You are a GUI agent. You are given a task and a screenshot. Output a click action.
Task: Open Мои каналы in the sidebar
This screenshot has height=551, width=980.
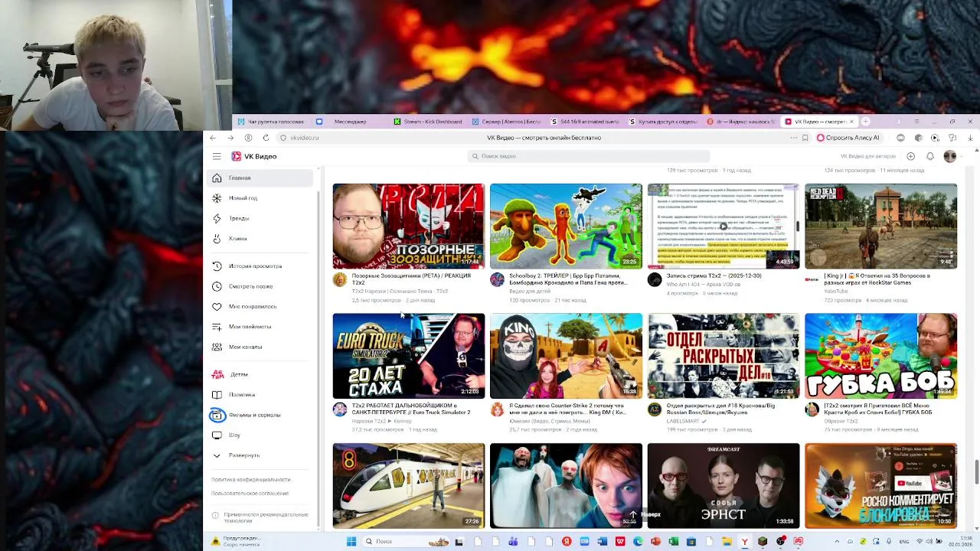(260, 347)
